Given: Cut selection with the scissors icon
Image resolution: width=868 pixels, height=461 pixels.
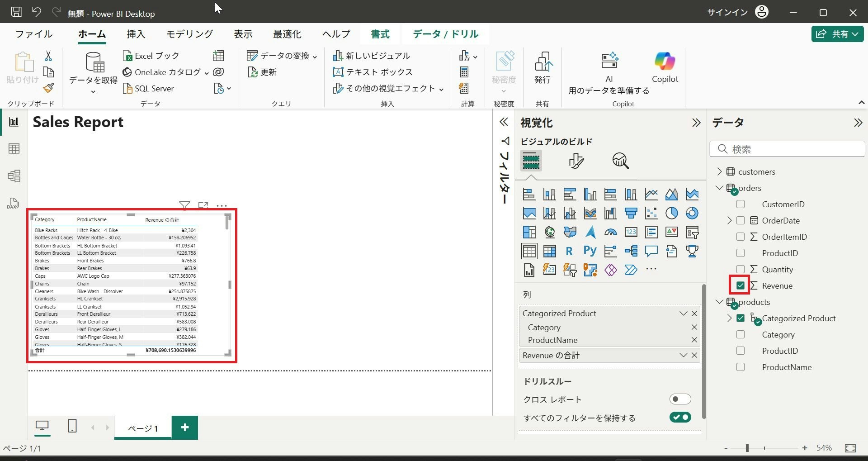Looking at the screenshot, I should pos(48,56).
